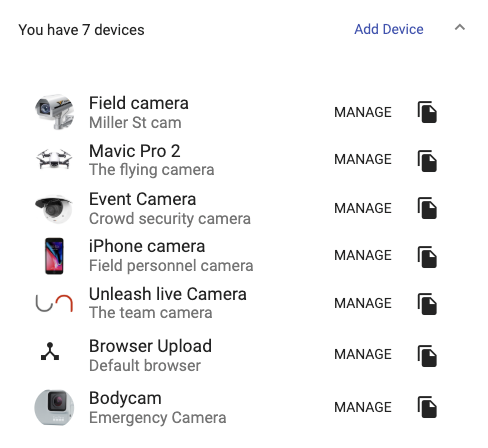Select the Mavic Pro 2 name
Image resolution: width=488 pixels, height=448 pixels.
pos(135,151)
